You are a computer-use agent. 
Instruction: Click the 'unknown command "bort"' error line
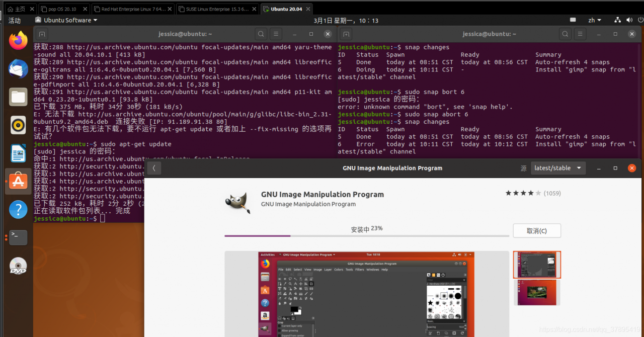point(425,107)
